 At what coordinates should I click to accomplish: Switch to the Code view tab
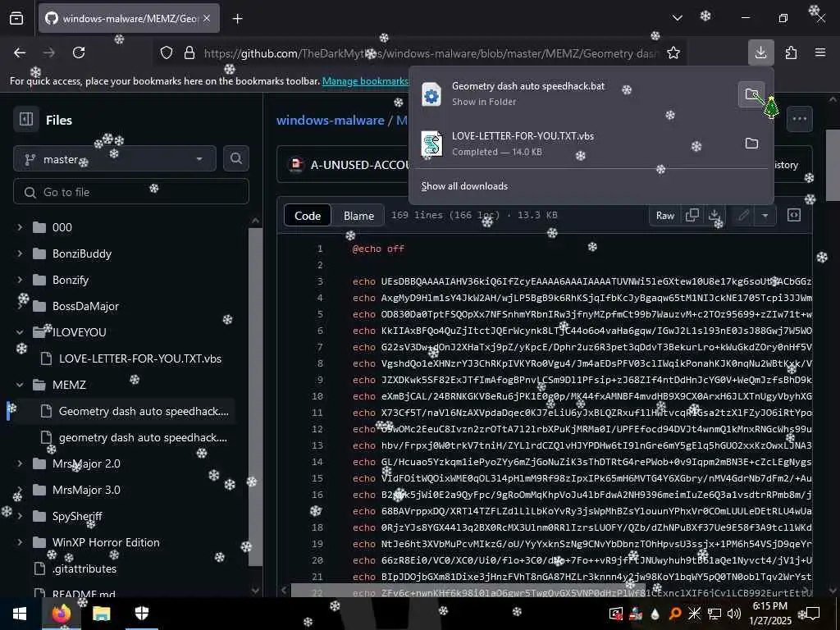308,216
